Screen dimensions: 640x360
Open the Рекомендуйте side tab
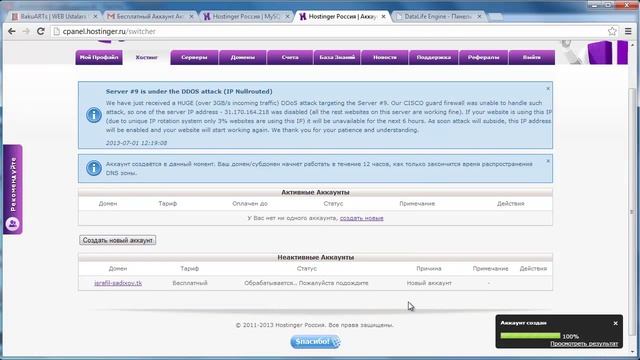coord(13,189)
